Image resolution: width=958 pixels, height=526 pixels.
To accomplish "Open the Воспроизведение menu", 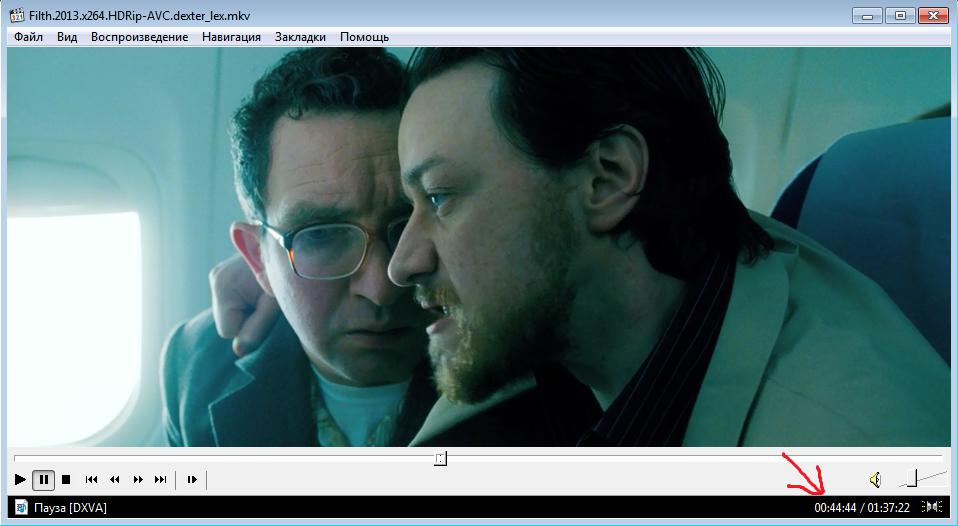I will point(139,37).
